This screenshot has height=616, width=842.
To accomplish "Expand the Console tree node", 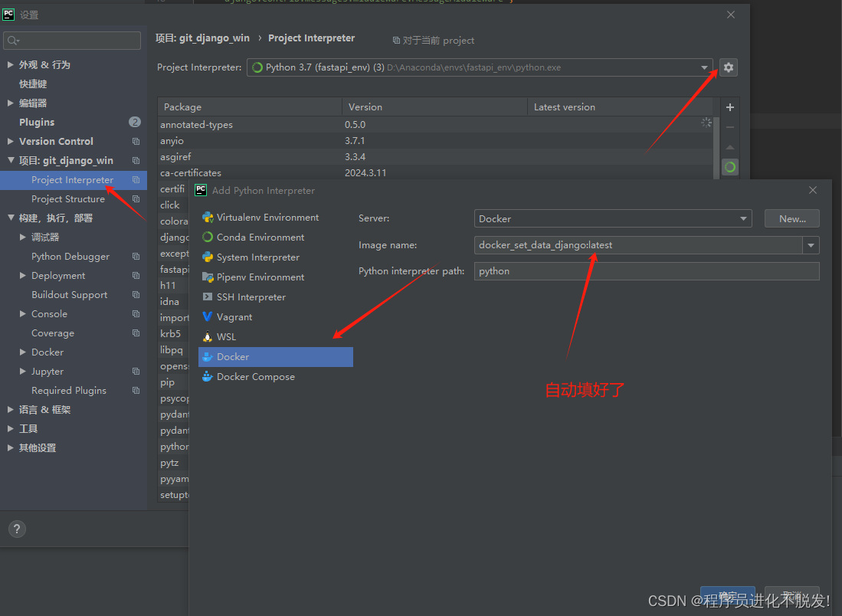I will click(22, 313).
